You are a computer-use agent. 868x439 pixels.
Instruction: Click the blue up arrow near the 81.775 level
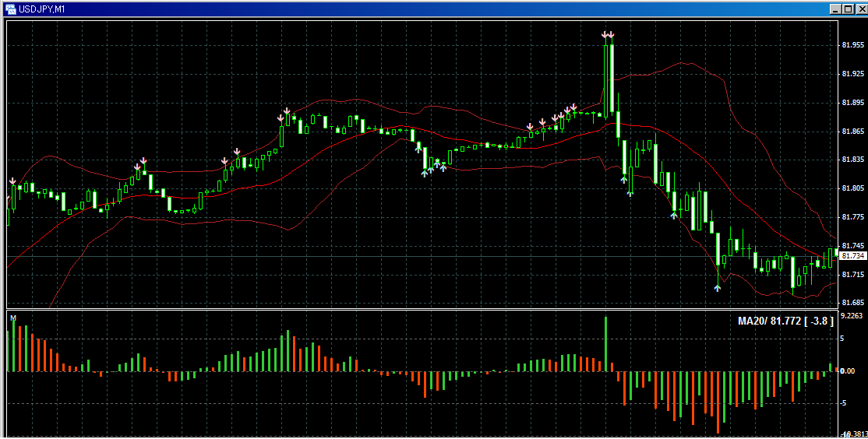(674, 216)
